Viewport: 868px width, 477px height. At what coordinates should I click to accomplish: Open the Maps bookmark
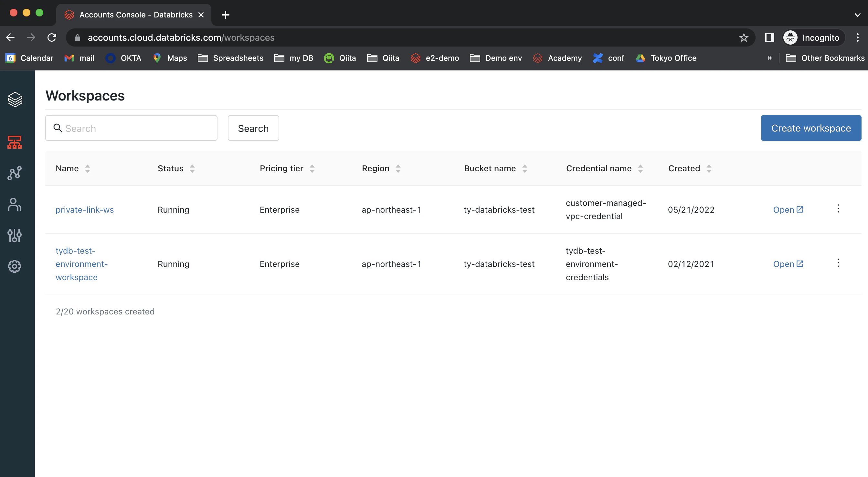pos(170,58)
